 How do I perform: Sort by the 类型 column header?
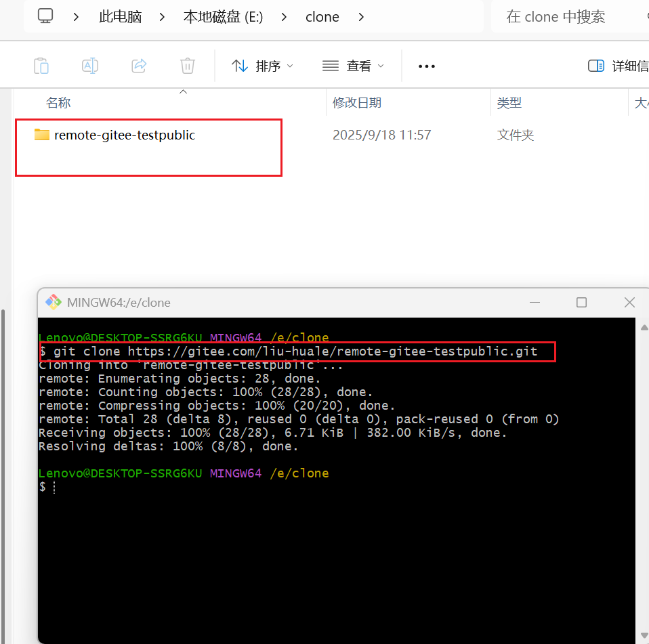[x=509, y=102]
